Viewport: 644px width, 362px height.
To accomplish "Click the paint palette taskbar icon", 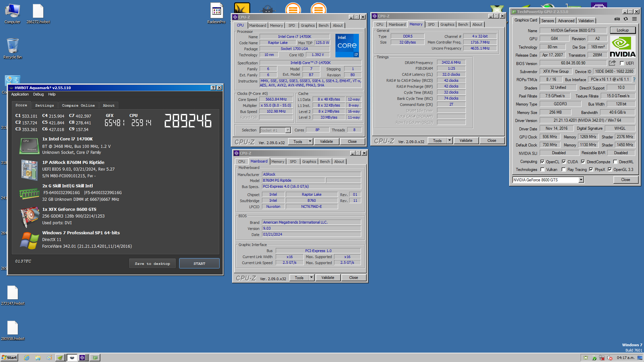I will (49, 358).
